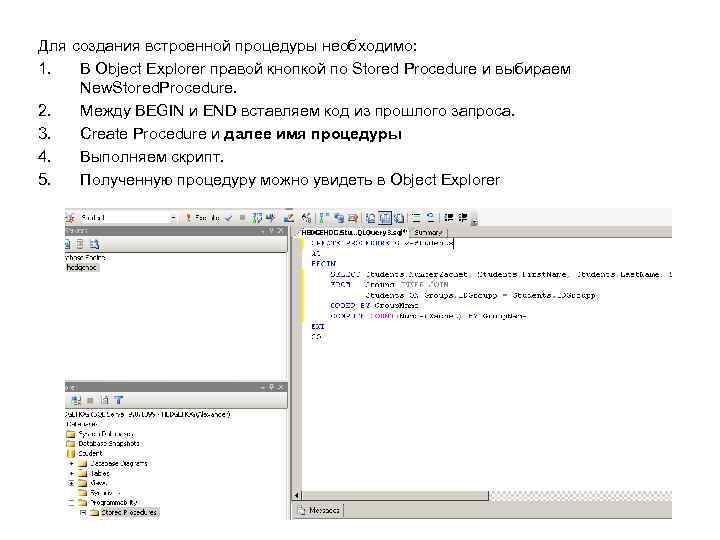
Task: Click the Parse checkmark icon
Action: pyautogui.click(x=229, y=218)
